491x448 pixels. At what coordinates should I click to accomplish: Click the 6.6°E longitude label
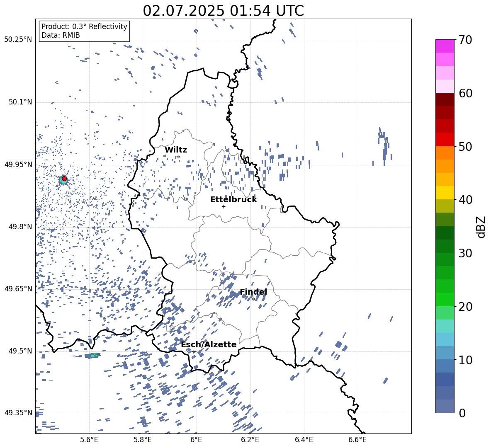(x=357, y=440)
